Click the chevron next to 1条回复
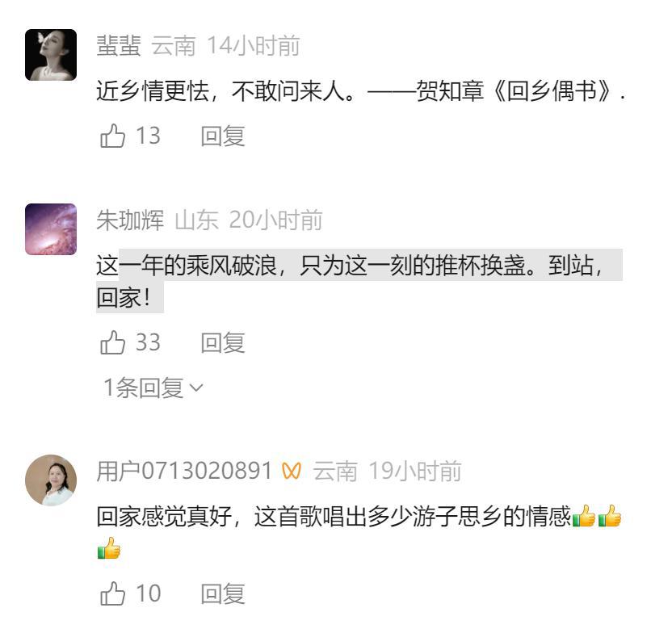This screenshot has width=672, height=633. pyautogui.click(x=195, y=388)
